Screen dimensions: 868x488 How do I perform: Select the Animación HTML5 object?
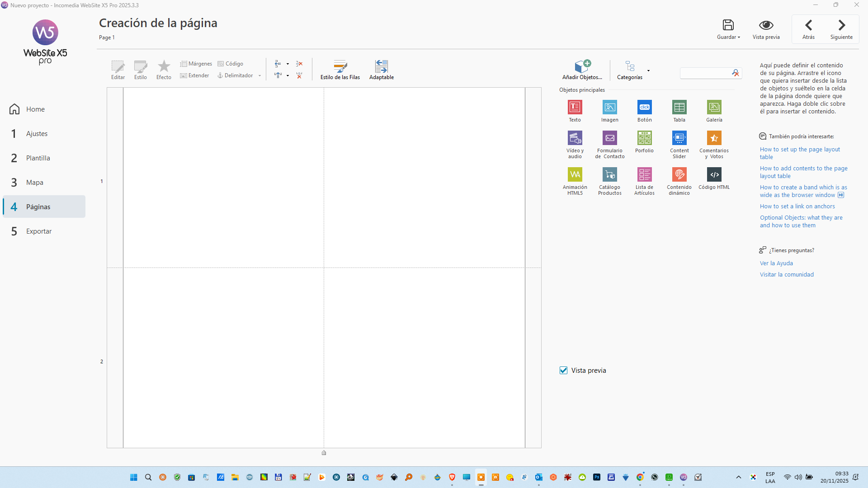point(575,175)
